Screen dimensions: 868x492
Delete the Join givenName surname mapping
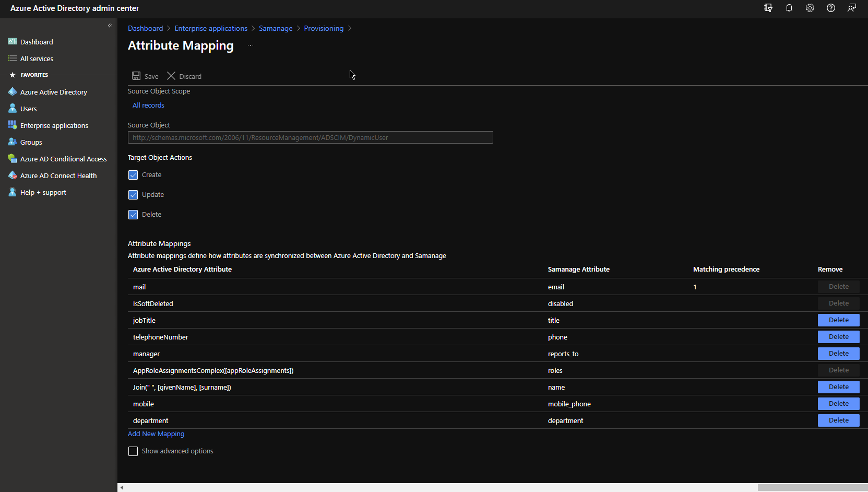(838, 387)
